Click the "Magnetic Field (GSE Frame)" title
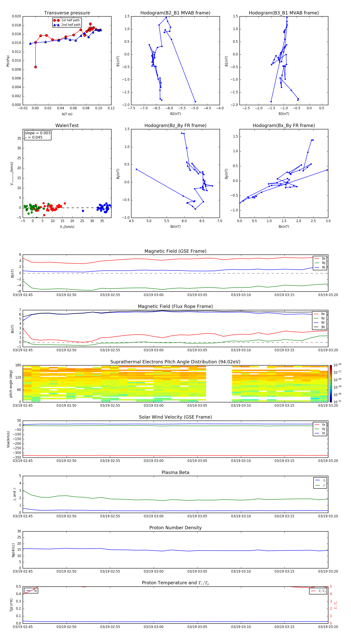This screenshot has width=351, height=644. [x=175, y=251]
